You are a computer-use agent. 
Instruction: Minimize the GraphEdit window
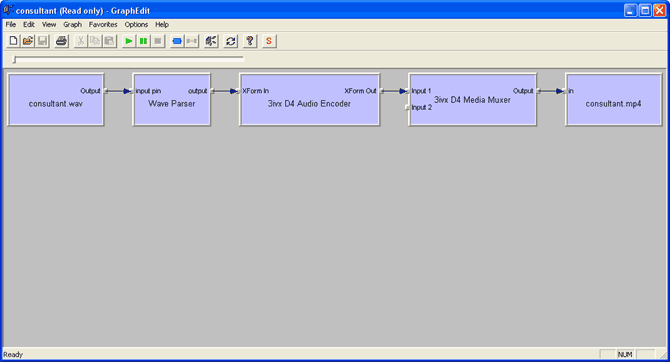coord(631,10)
